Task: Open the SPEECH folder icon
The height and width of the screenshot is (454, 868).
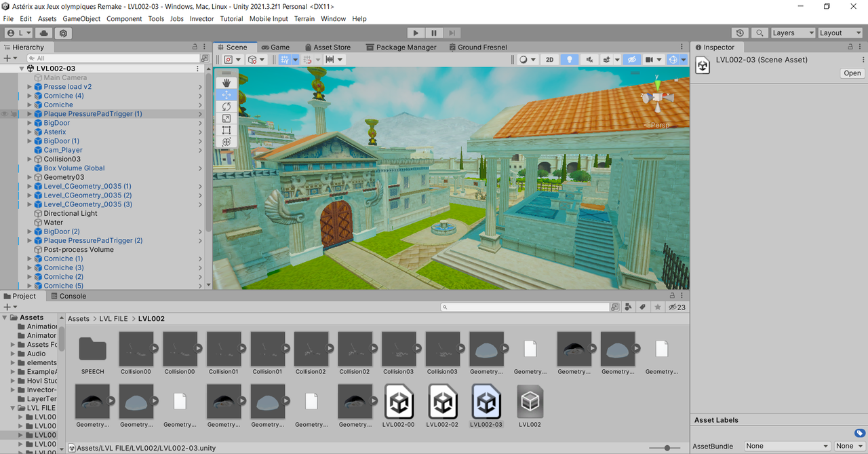Action: click(x=93, y=349)
